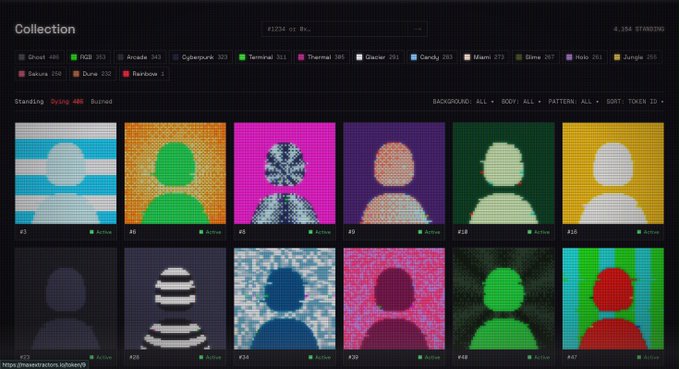Open the dark green background token thumbnail

(x=504, y=173)
